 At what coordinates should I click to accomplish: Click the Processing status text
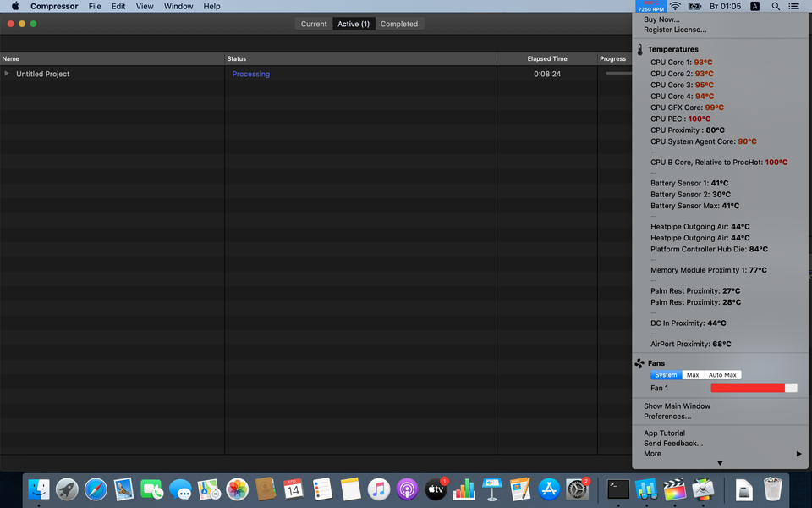point(250,74)
